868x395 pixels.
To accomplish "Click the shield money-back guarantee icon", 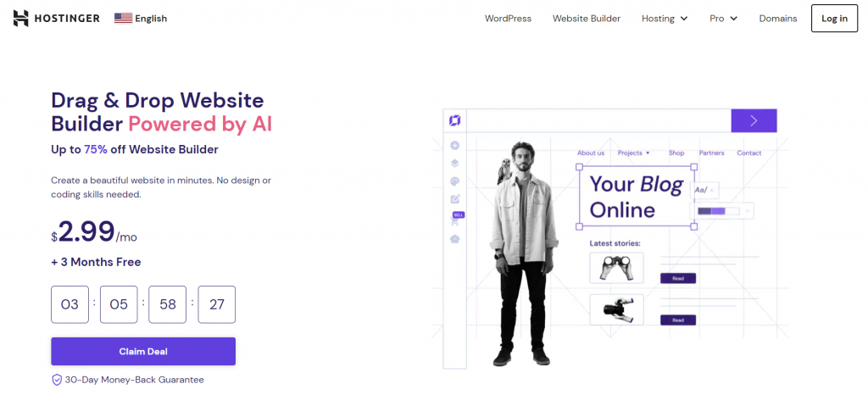I will [57, 380].
